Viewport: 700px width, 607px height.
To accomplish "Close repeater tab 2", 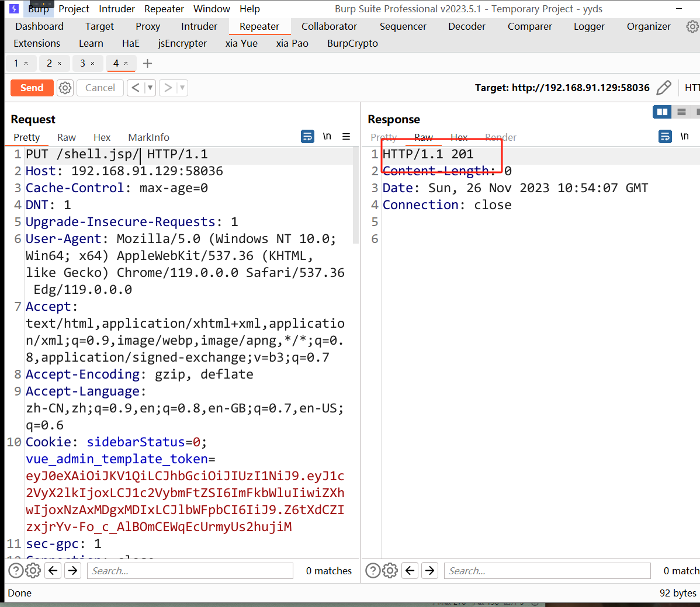I will (x=59, y=64).
